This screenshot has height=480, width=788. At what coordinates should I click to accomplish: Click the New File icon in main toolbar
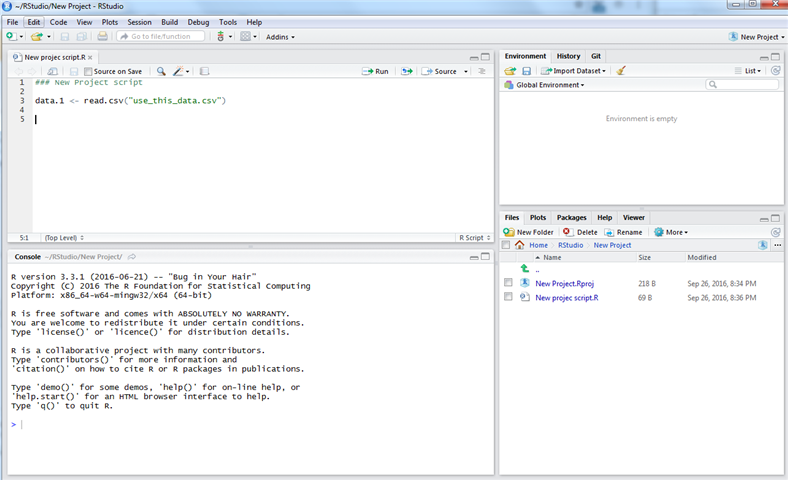[x=11, y=36]
